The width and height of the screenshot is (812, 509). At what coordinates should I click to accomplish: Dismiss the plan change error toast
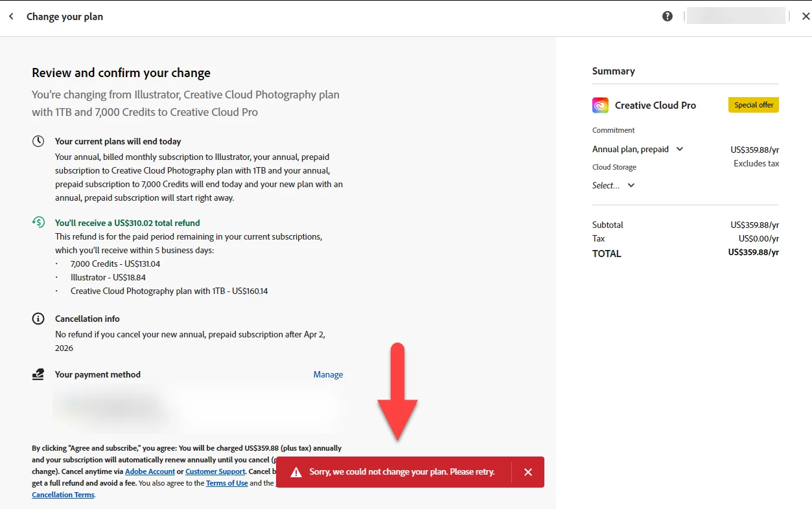(528, 472)
